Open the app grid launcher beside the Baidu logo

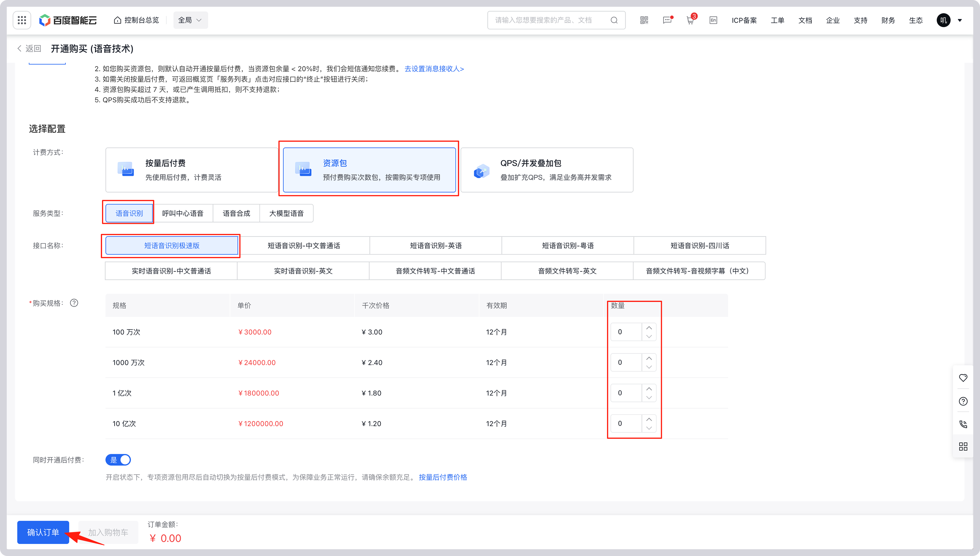click(22, 20)
